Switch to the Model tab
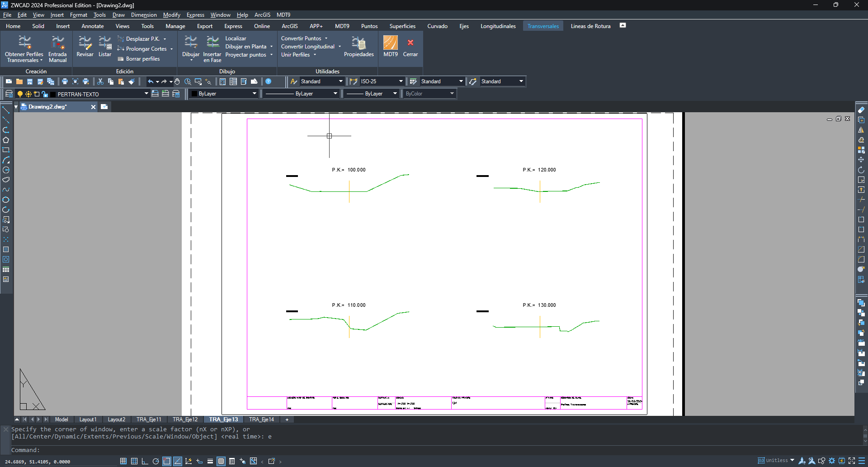 coord(61,419)
